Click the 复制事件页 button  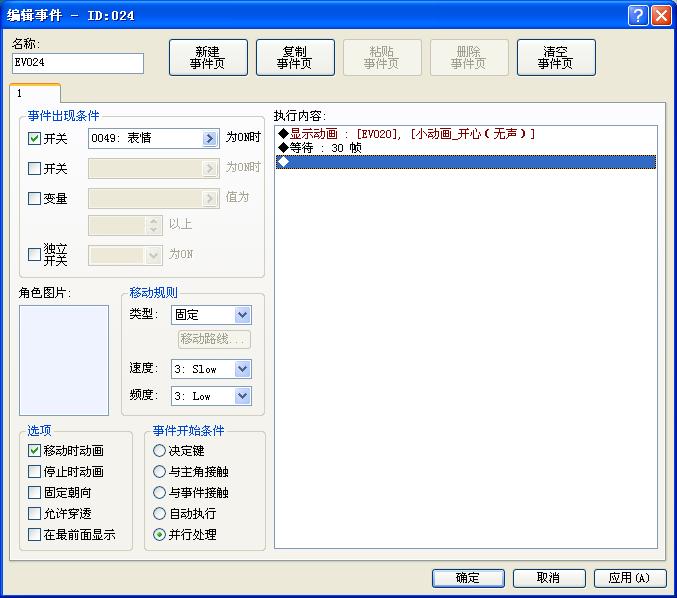tap(295, 57)
